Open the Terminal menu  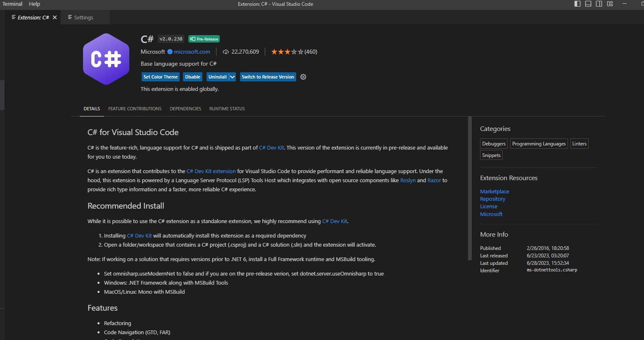pos(12,4)
